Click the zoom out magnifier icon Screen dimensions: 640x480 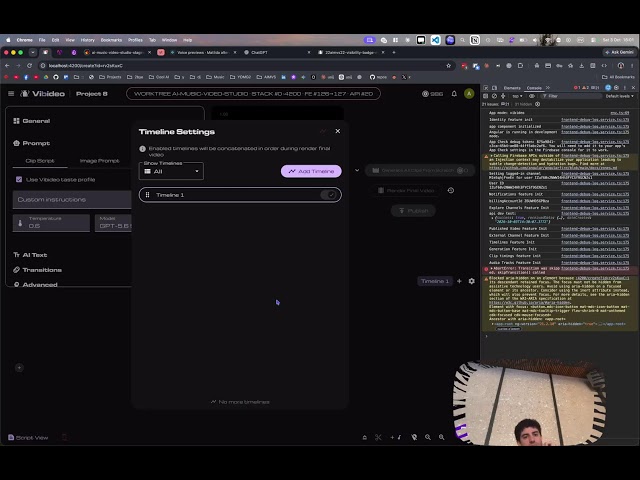click(x=428, y=437)
